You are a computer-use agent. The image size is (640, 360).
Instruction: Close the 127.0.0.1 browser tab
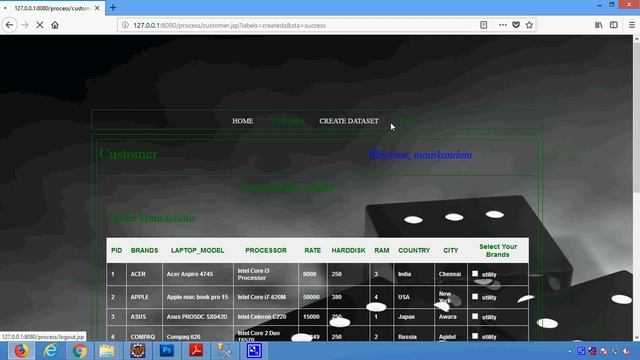pos(97,8)
